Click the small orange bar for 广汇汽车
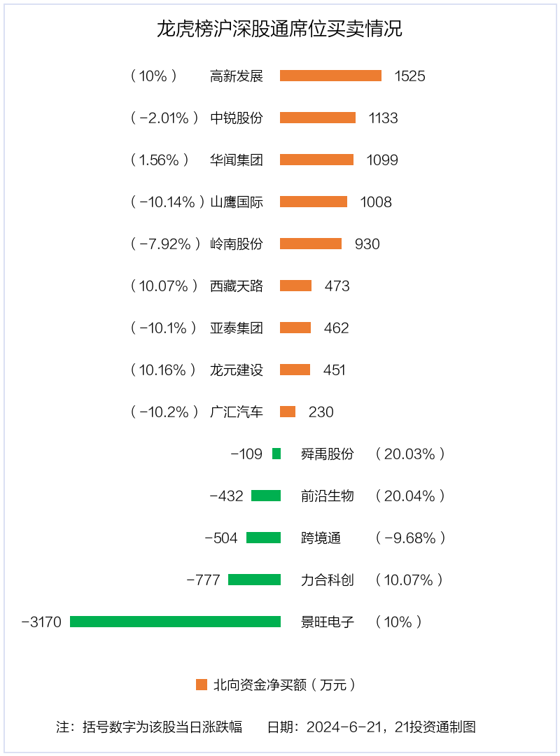The width and height of the screenshot is (560, 756). point(288,412)
